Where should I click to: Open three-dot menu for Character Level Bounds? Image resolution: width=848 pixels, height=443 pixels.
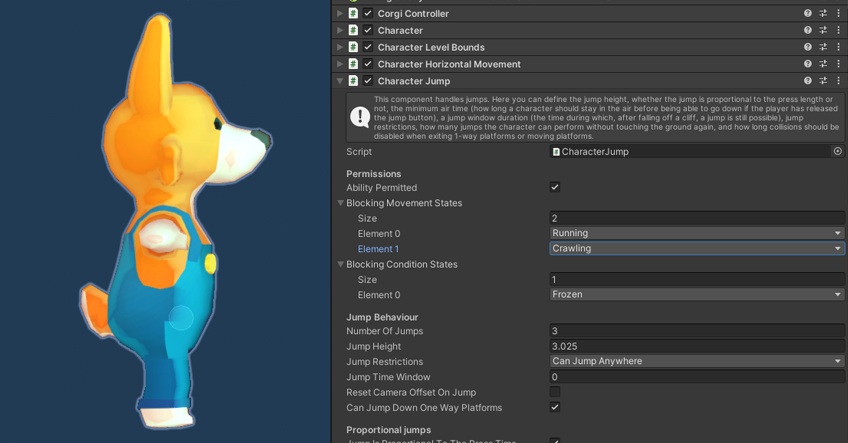coord(838,47)
